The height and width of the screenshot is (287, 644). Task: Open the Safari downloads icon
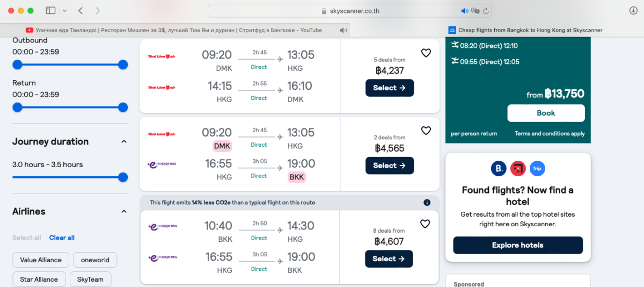point(633,11)
